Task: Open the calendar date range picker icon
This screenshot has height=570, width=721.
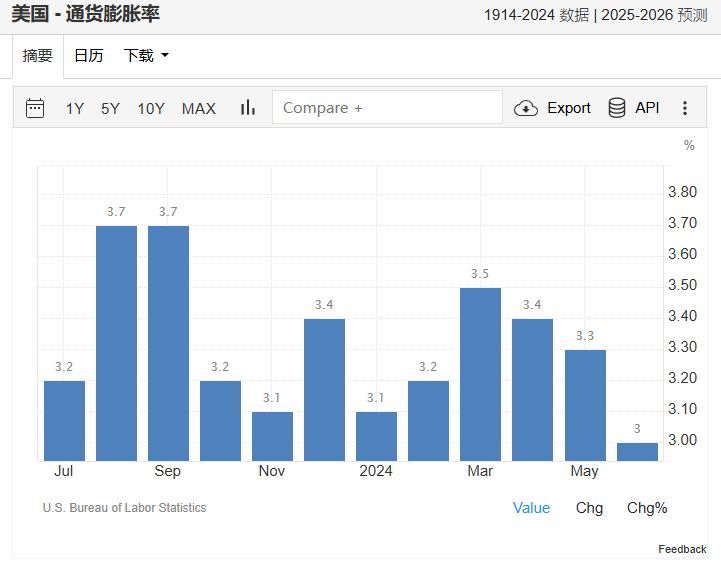Action: (35, 108)
